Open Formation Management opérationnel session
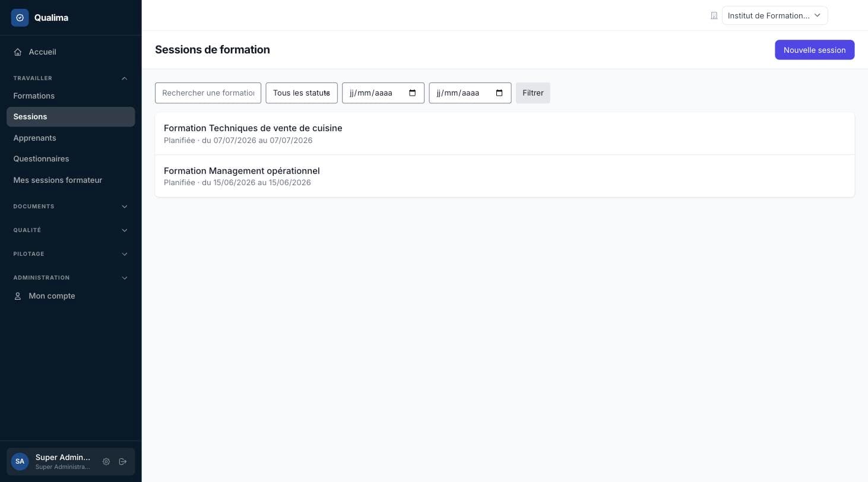This screenshot has width=868, height=482. [505, 176]
